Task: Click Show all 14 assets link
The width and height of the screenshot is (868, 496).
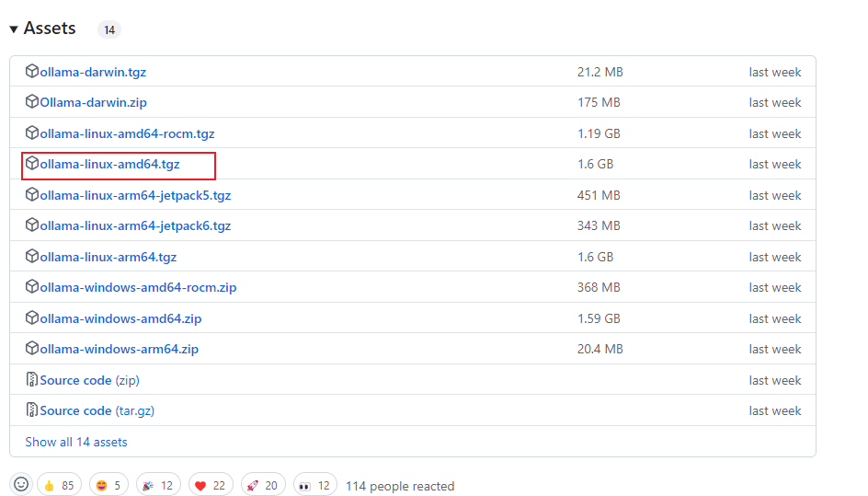Action: (x=76, y=442)
